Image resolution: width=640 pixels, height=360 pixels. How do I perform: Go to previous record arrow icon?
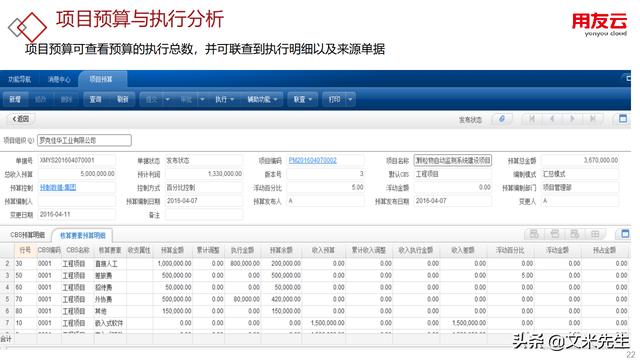coord(552,119)
